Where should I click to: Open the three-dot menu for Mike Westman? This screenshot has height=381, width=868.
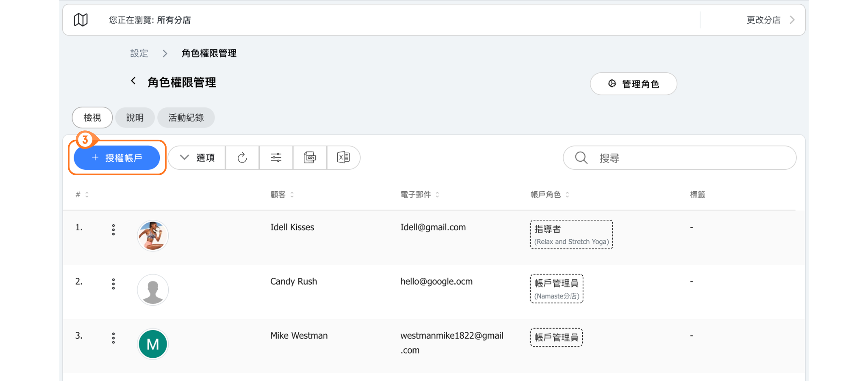113,338
